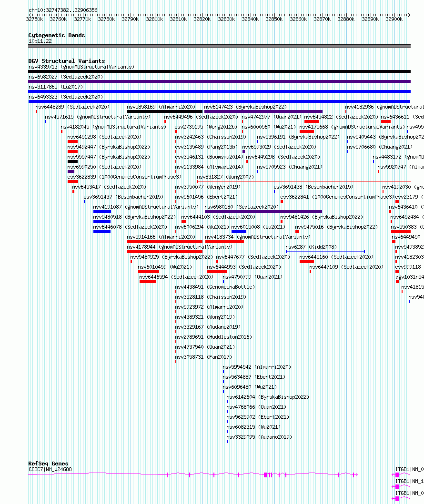Screen dimensions: 424x504
Task: Select nsv6142604 ByrskaBishop2022 label
Action: click(268, 397)
